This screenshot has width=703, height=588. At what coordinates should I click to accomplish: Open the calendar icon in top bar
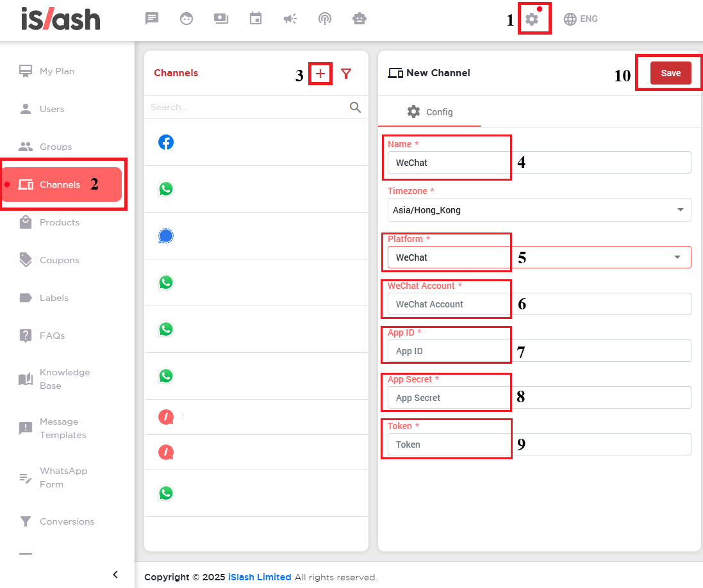256,19
